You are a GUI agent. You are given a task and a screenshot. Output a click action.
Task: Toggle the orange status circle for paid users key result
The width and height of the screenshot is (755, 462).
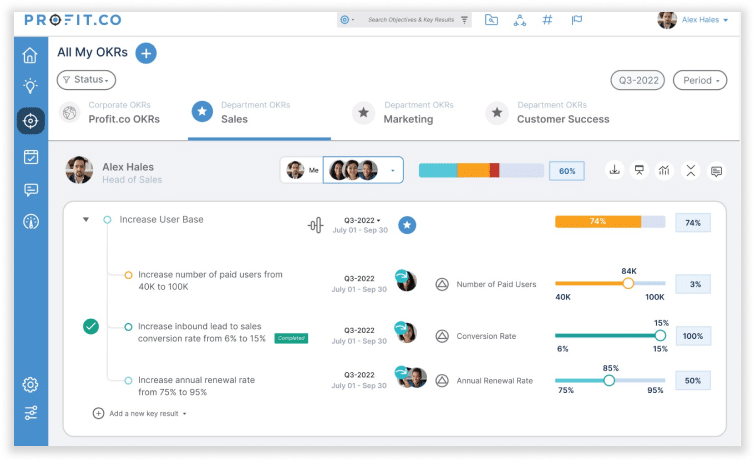[x=128, y=275]
